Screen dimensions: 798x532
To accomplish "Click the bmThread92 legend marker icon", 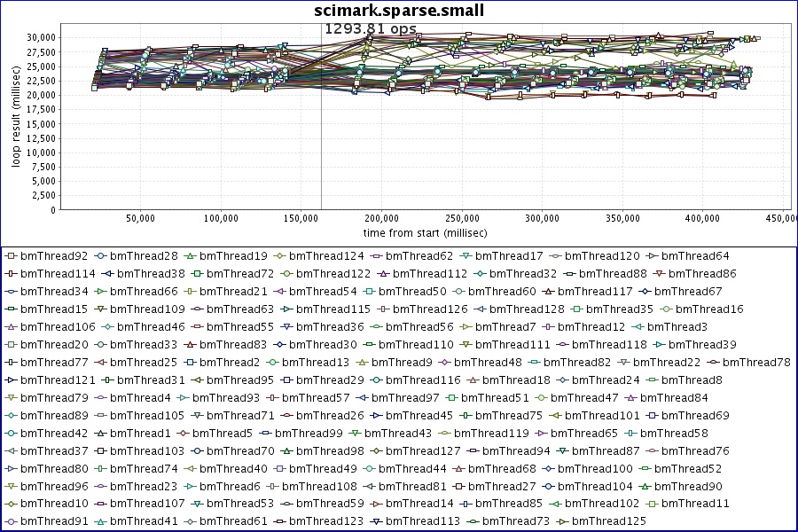I will pyautogui.click(x=11, y=255).
